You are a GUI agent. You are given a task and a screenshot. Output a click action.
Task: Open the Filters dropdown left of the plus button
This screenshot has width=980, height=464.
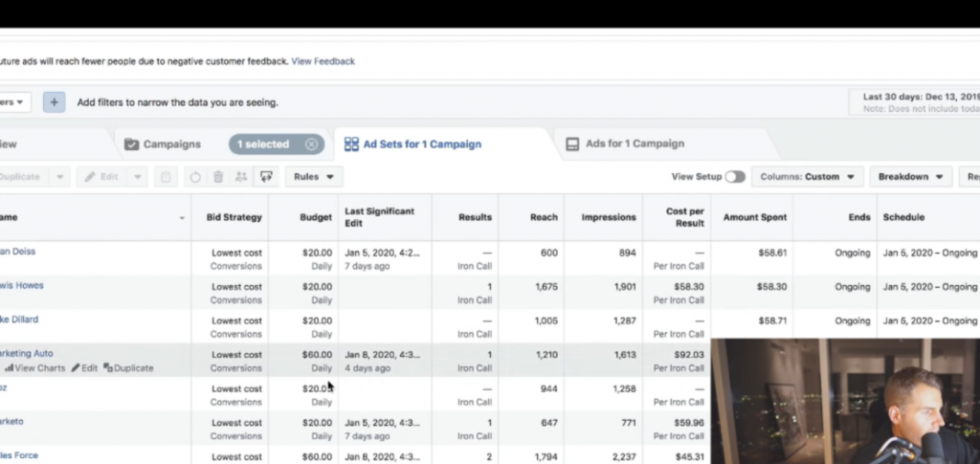(13, 101)
